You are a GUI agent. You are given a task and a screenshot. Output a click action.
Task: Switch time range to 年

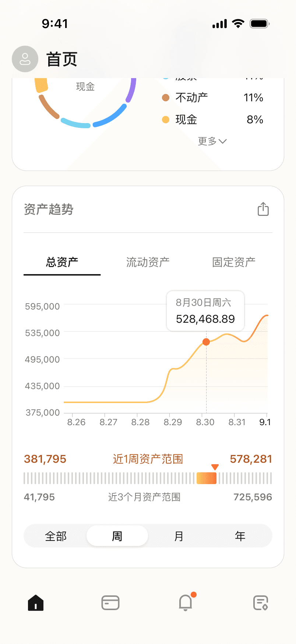pyautogui.click(x=240, y=536)
